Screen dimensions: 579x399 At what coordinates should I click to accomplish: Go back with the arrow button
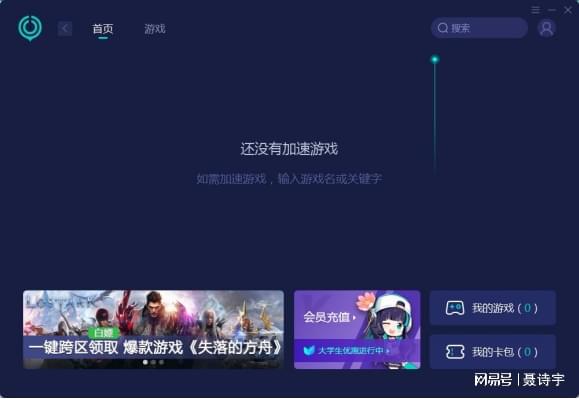pyautogui.click(x=65, y=28)
